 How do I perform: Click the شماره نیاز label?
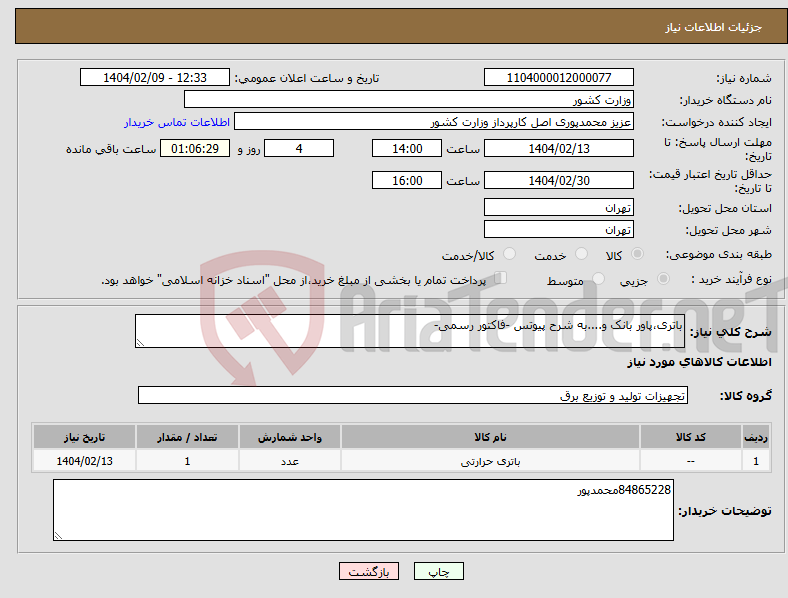(x=744, y=78)
